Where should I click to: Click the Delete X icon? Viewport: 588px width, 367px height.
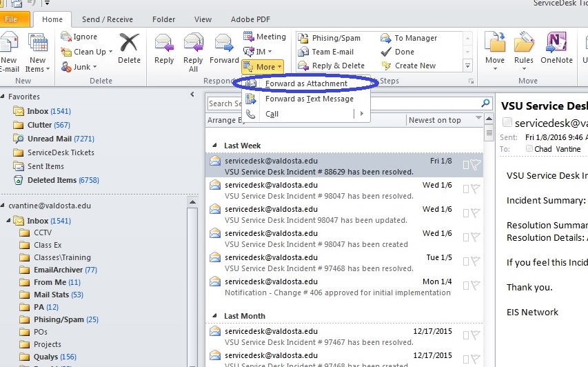pyautogui.click(x=129, y=42)
